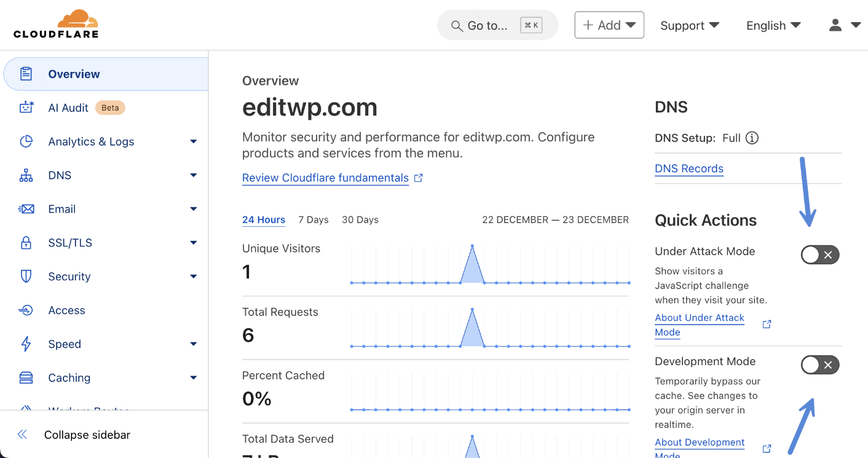
Task: Click the SSL/TLS padlock icon
Action: point(26,242)
